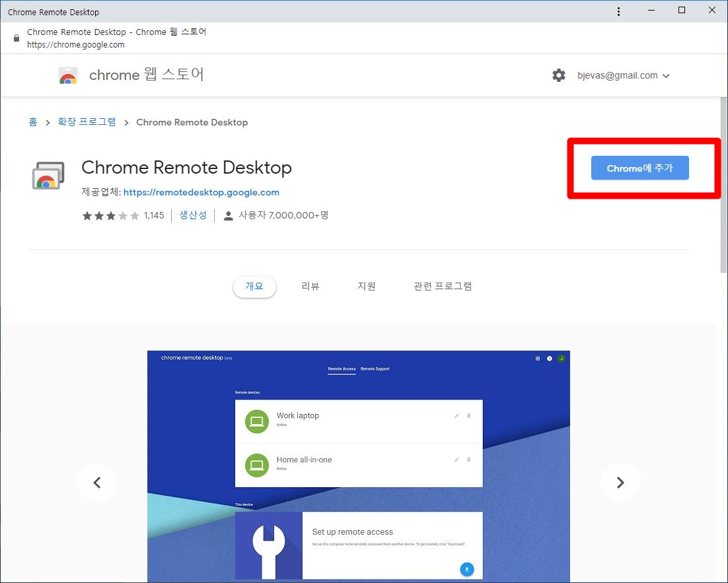728x583 pixels.
Task: Click the Chrome에 추가 button
Action: 639,168
